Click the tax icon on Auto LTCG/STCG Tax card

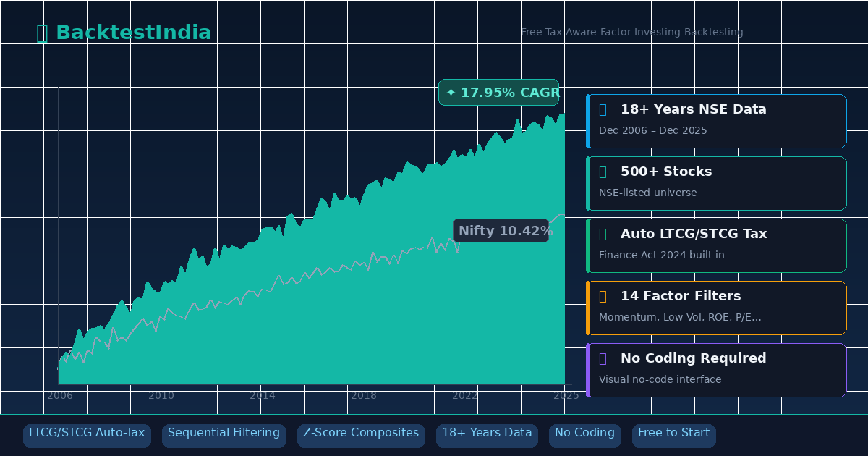click(602, 234)
